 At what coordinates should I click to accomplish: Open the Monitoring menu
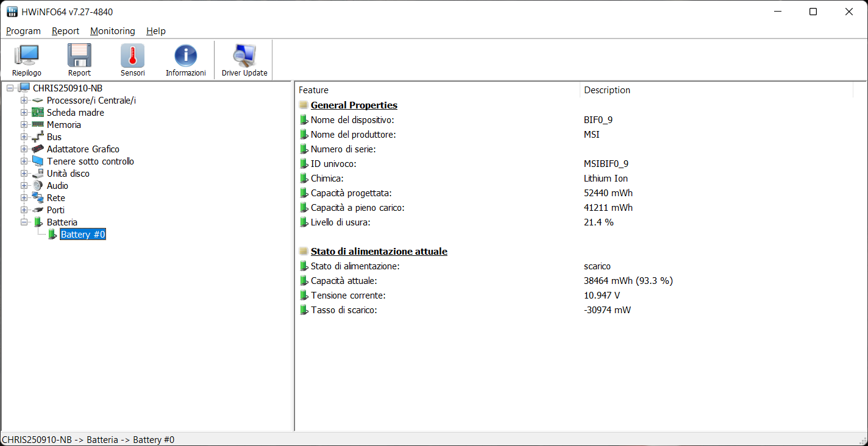pyautogui.click(x=113, y=31)
